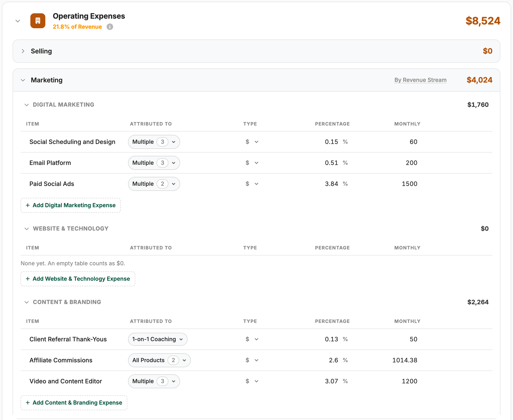The image size is (513, 420).
Task: Collapse the Digital Marketing group
Action: click(x=27, y=105)
